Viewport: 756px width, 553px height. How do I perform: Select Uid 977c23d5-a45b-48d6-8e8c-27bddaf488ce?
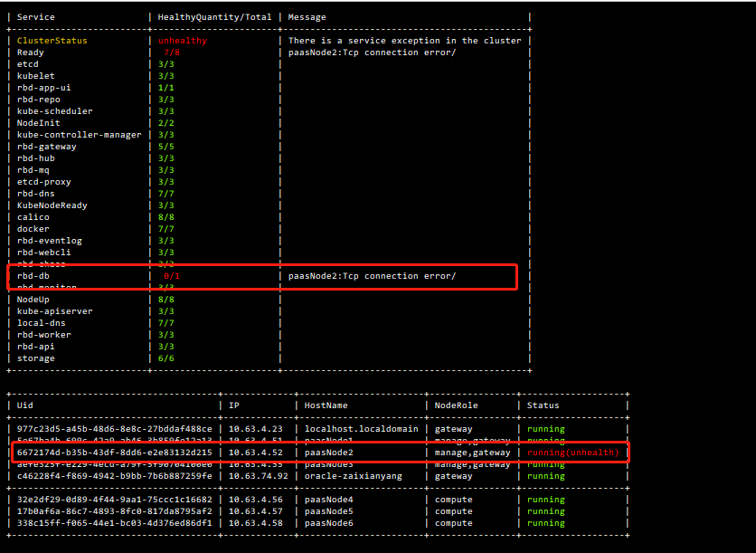coord(114,429)
